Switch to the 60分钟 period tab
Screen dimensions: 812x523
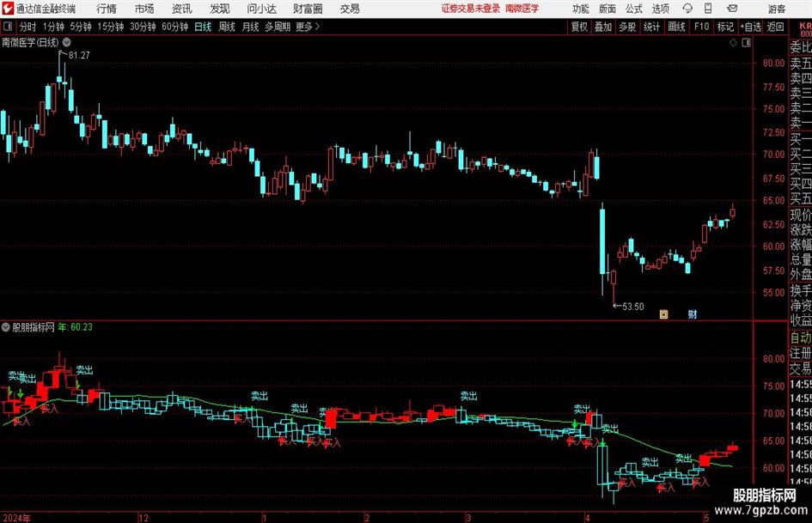(x=175, y=27)
